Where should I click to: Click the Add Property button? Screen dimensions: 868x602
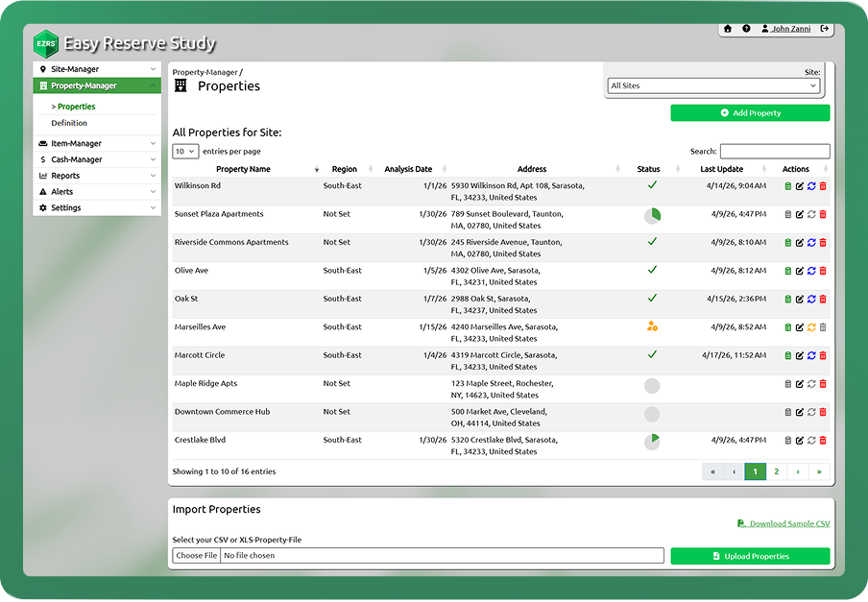pyautogui.click(x=750, y=113)
